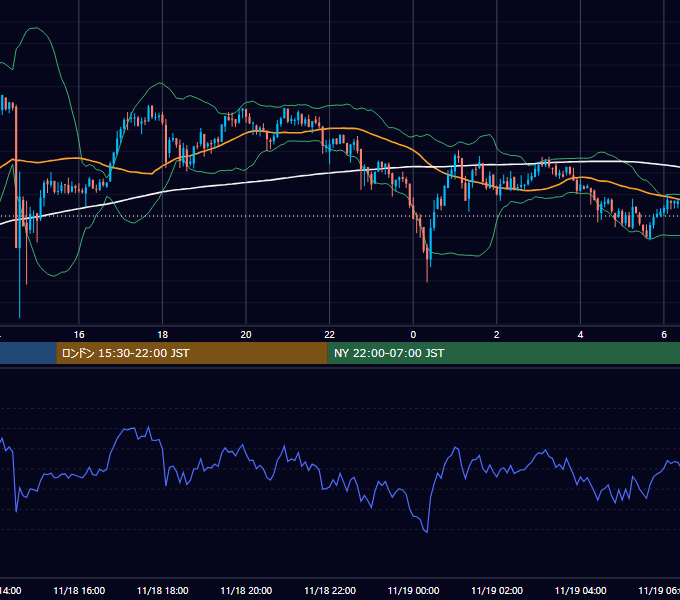
Task: Click the 6 hour label on price chart axis
Action: [664, 335]
